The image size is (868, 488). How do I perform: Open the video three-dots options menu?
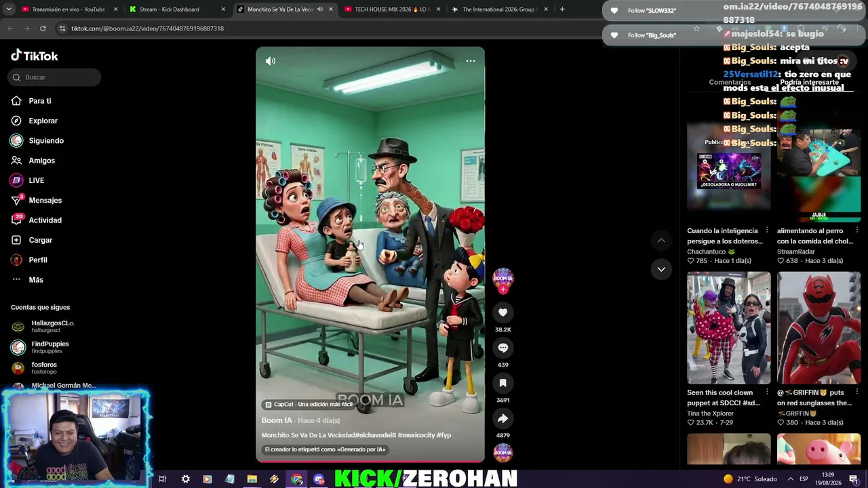click(x=471, y=61)
